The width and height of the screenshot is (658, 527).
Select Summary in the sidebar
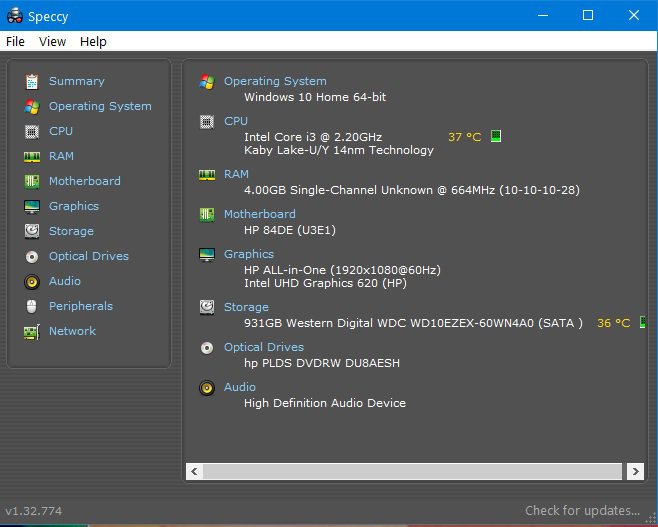tap(77, 81)
